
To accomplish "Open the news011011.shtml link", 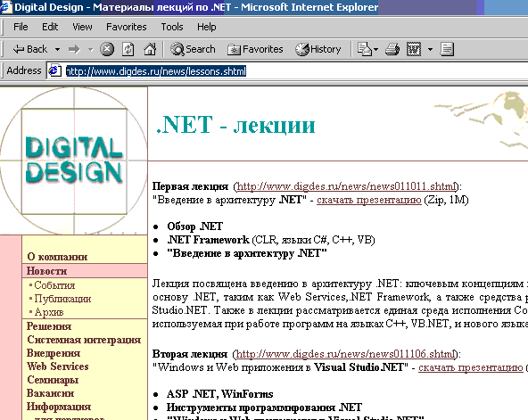I will tap(346, 186).
